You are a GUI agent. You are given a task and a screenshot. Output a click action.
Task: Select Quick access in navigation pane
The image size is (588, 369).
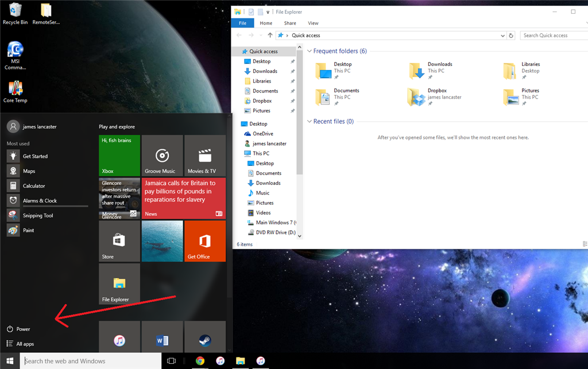click(x=264, y=51)
